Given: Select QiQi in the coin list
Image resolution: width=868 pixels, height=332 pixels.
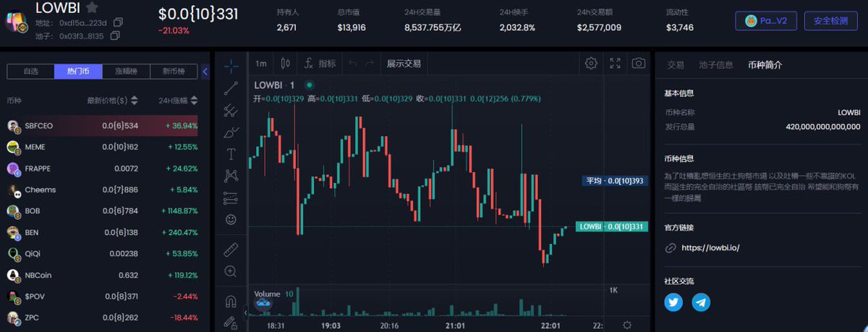Looking at the screenshot, I should (103, 254).
